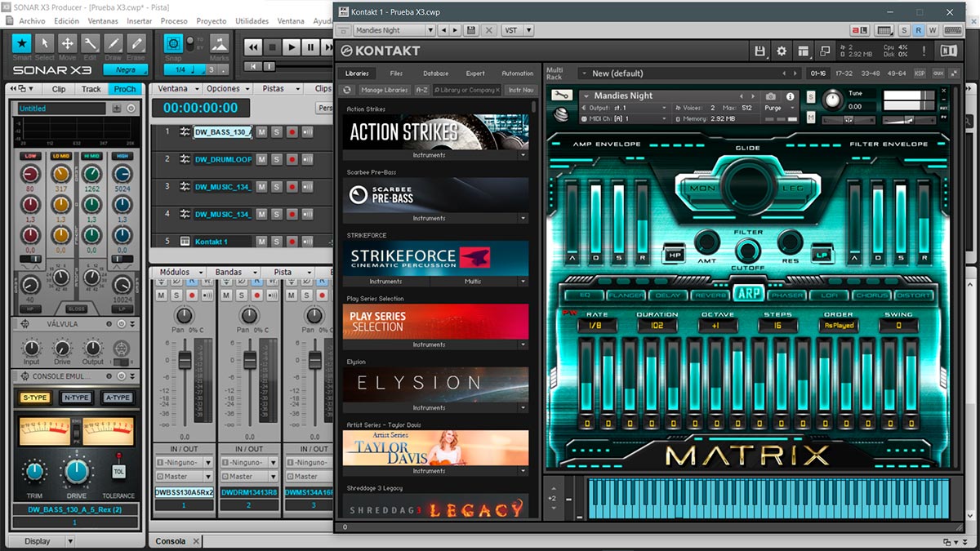The height and width of the screenshot is (551, 980).
Task: Select the Smart tool in SONAR
Action: [x=22, y=43]
